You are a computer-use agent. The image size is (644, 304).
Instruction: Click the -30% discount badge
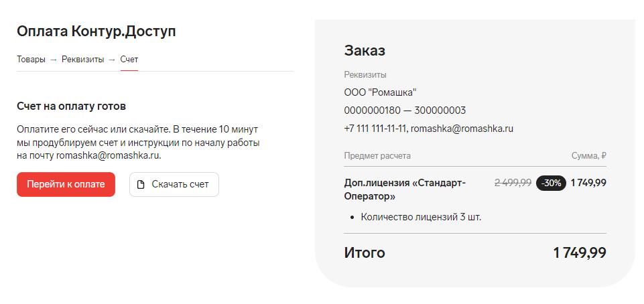click(551, 183)
